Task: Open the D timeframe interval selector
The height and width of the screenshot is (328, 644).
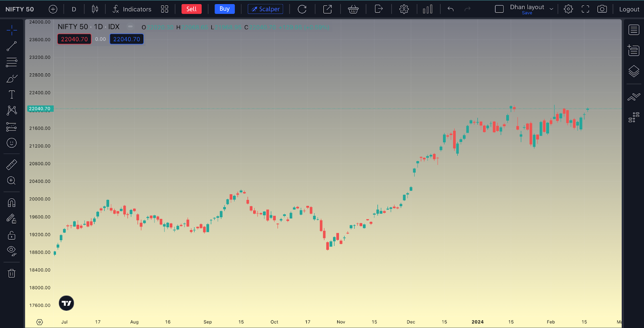Action: (x=74, y=9)
